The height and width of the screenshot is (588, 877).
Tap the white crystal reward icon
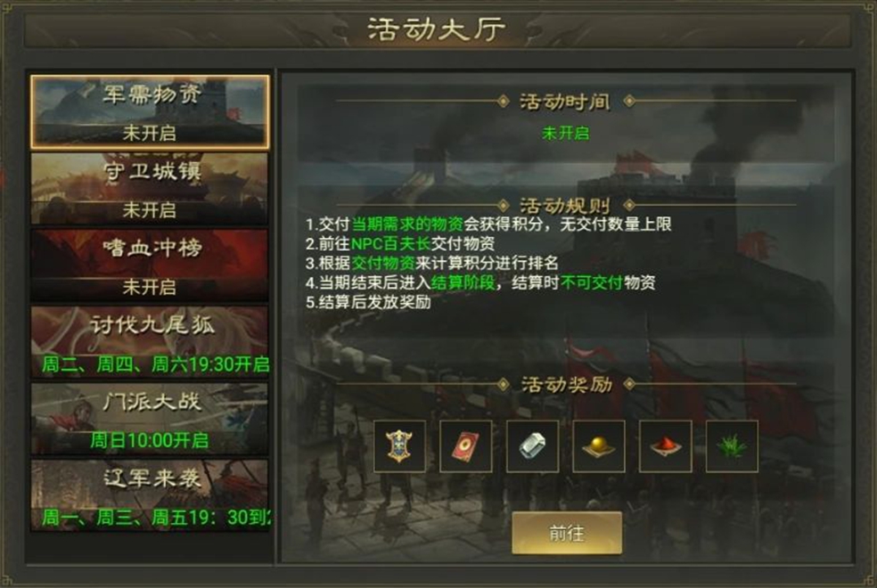pos(532,446)
